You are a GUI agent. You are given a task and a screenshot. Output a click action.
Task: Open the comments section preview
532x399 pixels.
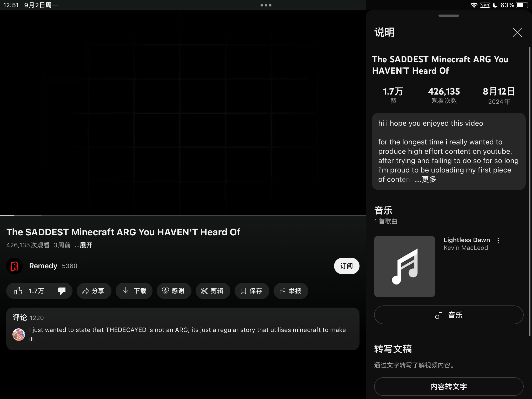(x=183, y=329)
